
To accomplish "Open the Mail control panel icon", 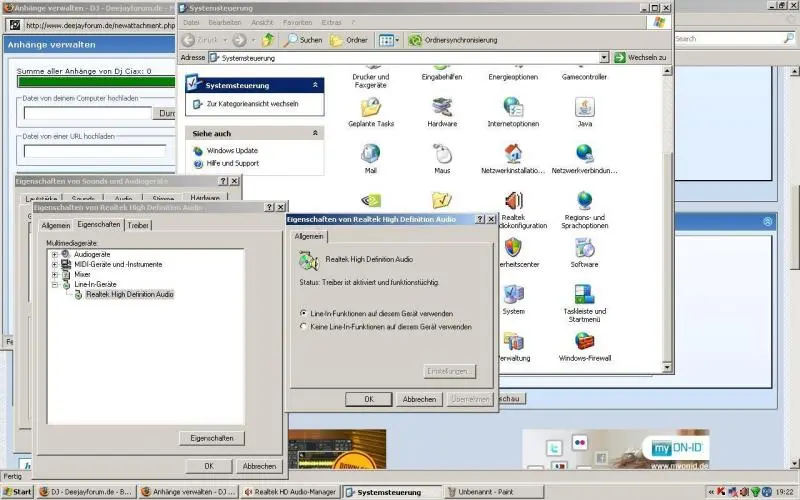I will (x=371, y=154).
